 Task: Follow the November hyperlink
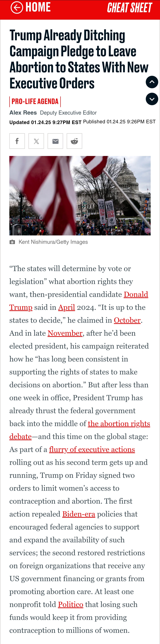pos(65,333)
